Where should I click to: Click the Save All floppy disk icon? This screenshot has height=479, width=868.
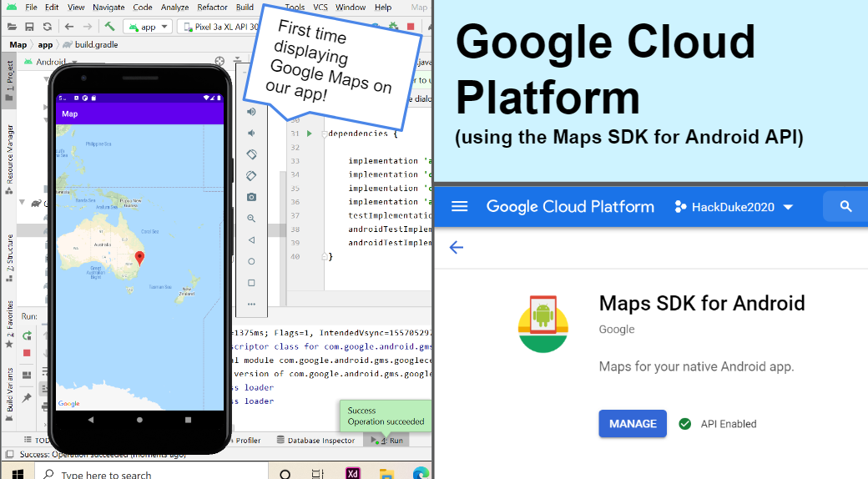30,27
